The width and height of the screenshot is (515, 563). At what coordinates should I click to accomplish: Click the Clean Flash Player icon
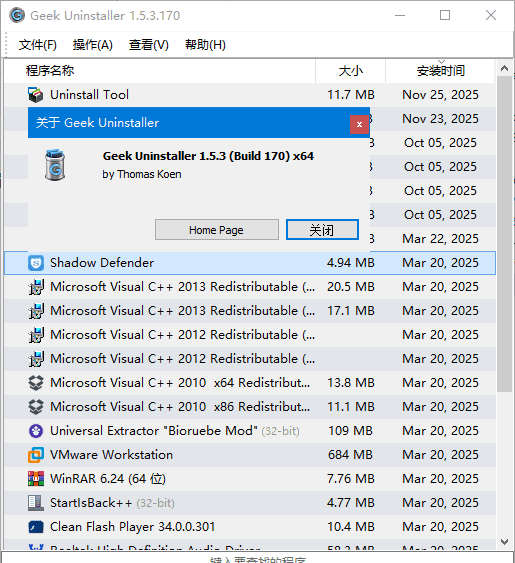[36, 527]
